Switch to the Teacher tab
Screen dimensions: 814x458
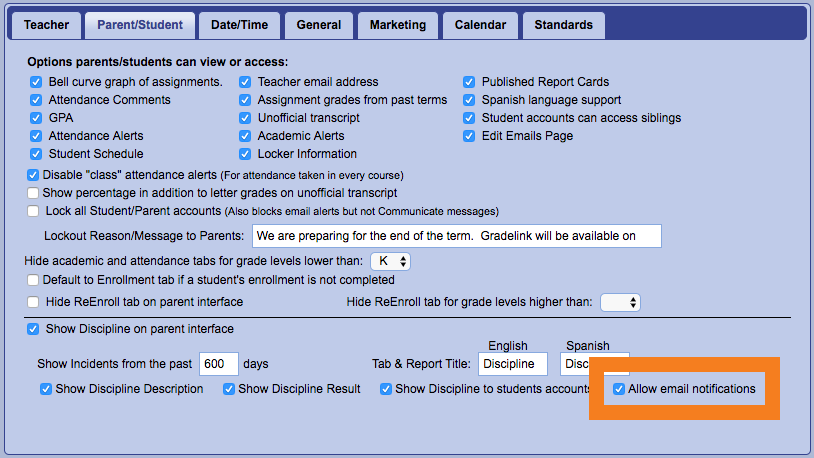click(45, 24)
